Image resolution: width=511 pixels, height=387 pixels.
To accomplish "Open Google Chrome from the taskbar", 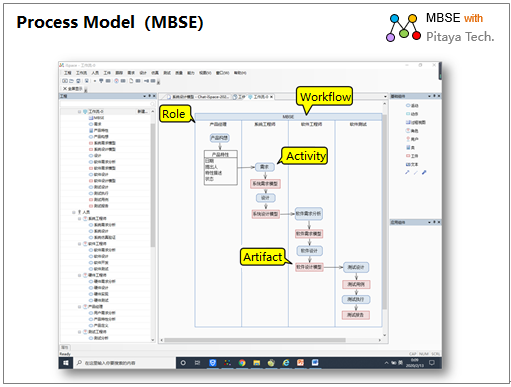I will point(242,363).
